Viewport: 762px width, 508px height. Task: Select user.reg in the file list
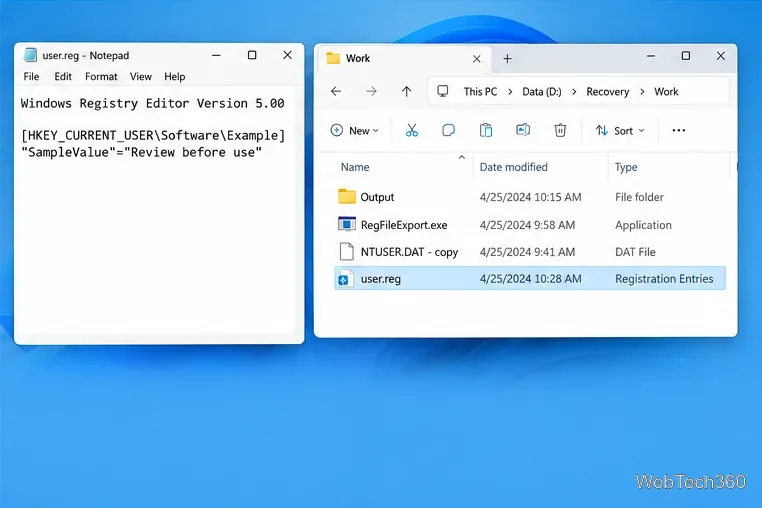coord(530,279)
